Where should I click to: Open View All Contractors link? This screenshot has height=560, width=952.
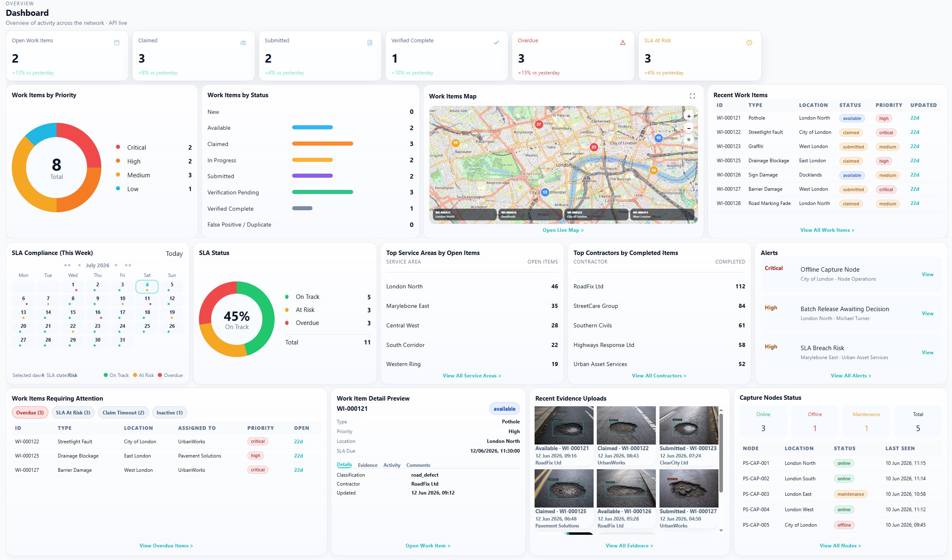659,376
